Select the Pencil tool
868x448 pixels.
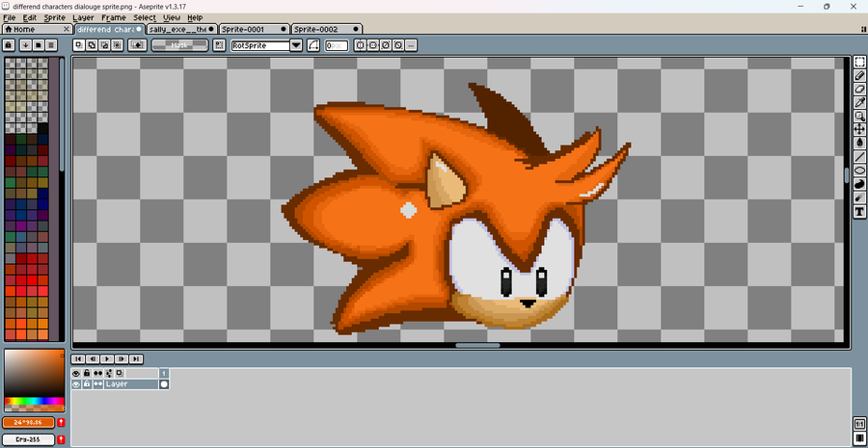pyautogui.click(x=859, y=75)
